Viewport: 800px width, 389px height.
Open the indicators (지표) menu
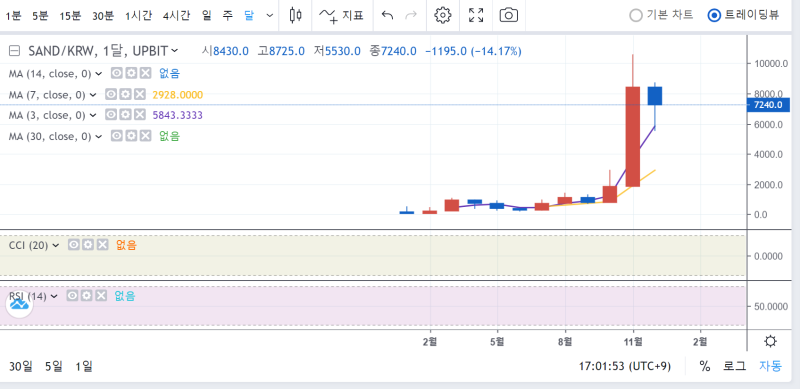pos(341,15)
